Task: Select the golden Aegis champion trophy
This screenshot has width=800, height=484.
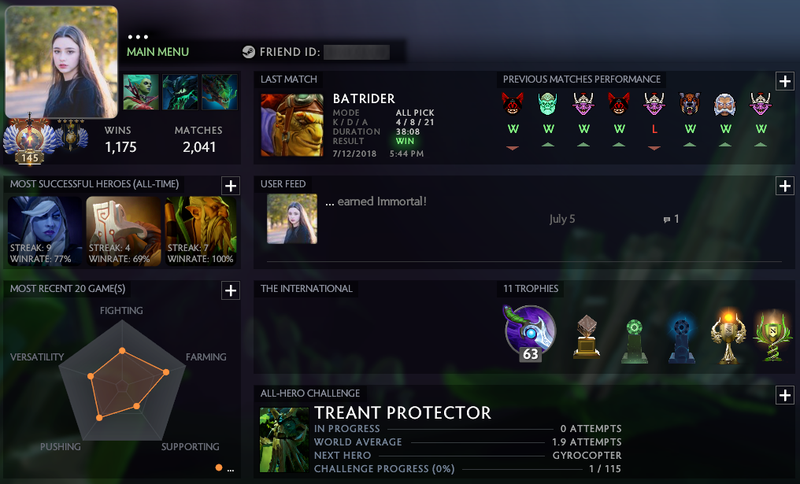Action: point(729,336)
